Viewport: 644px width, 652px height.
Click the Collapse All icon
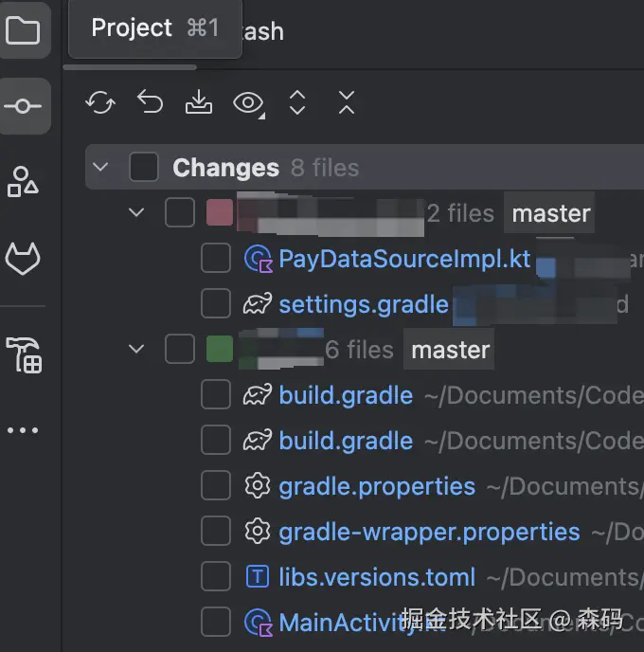(347, 102)
